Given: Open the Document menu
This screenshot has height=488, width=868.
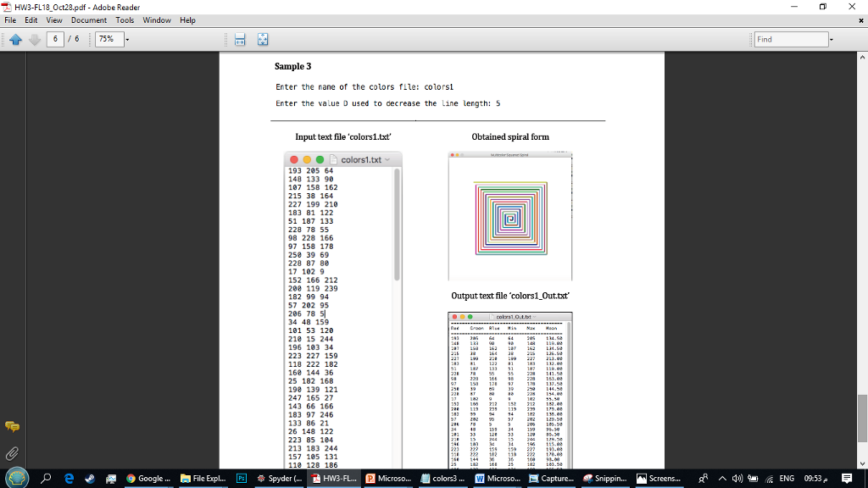Looking at the screenshot, I should coord(89,19).
